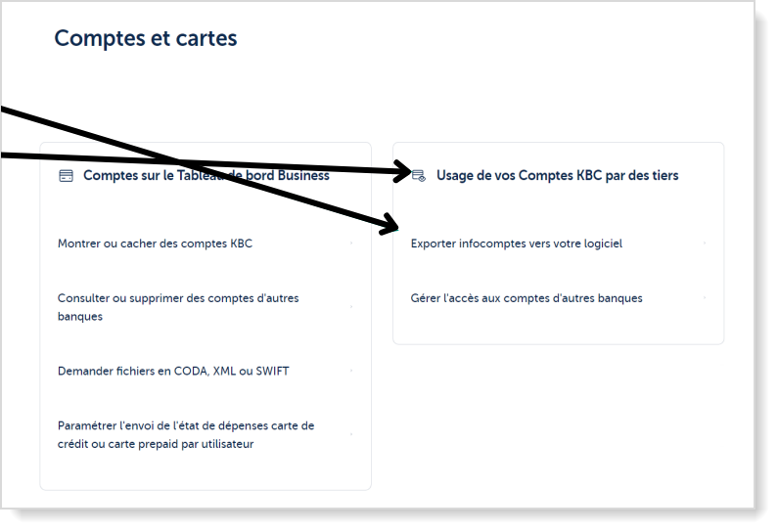Click the Comptes sur le Tableau de bord Business heading
The image size is (778, 532).
click(206, 175)
